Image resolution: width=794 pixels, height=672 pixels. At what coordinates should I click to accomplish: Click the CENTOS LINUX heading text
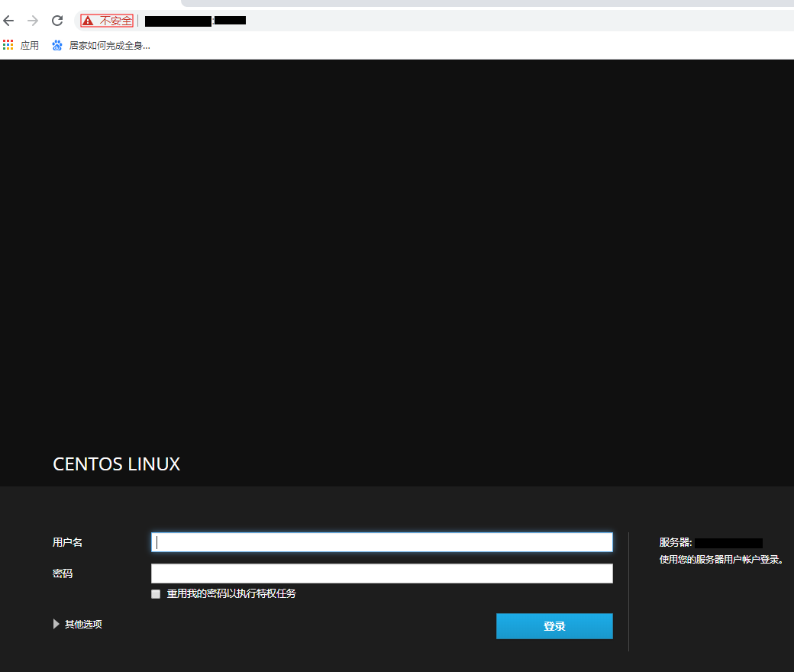coord(117,464)
